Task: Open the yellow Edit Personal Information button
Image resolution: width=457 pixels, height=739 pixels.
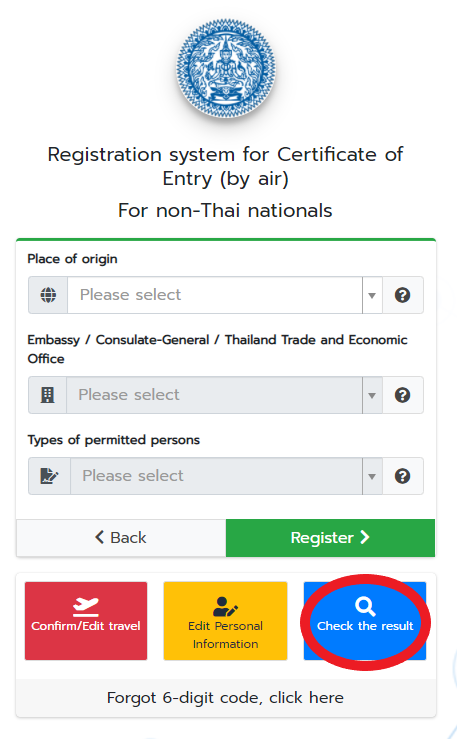Action: 225,621
